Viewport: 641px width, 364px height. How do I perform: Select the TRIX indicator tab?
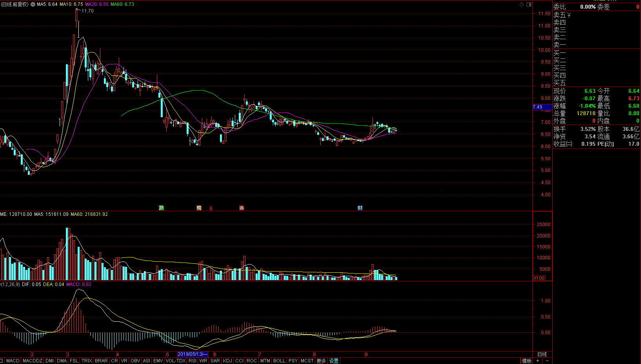click(87, 361)
